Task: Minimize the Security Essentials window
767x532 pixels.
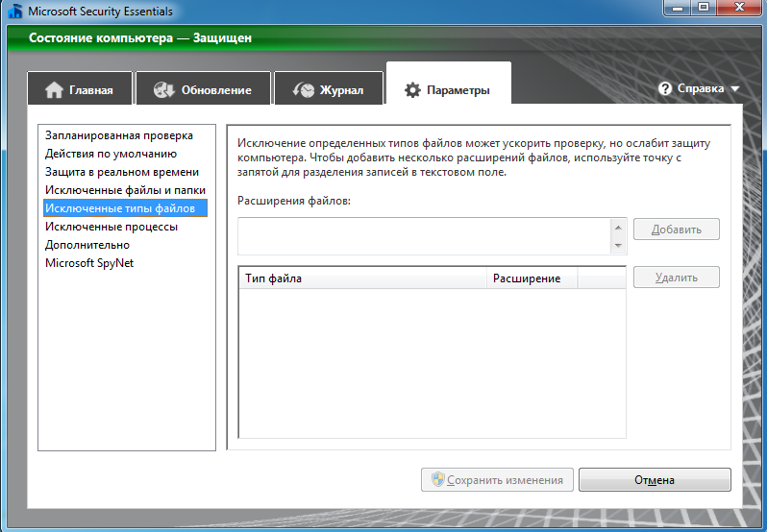Action: coord(678,8)
